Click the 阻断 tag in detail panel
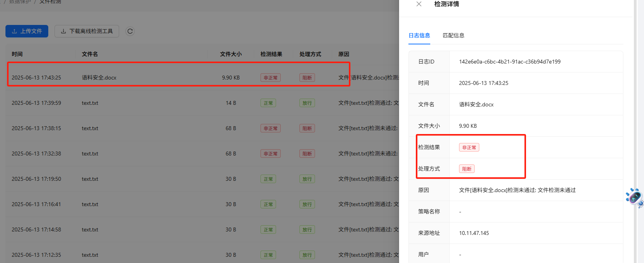The width and height of the screenshot is (644, 263). 467,169
